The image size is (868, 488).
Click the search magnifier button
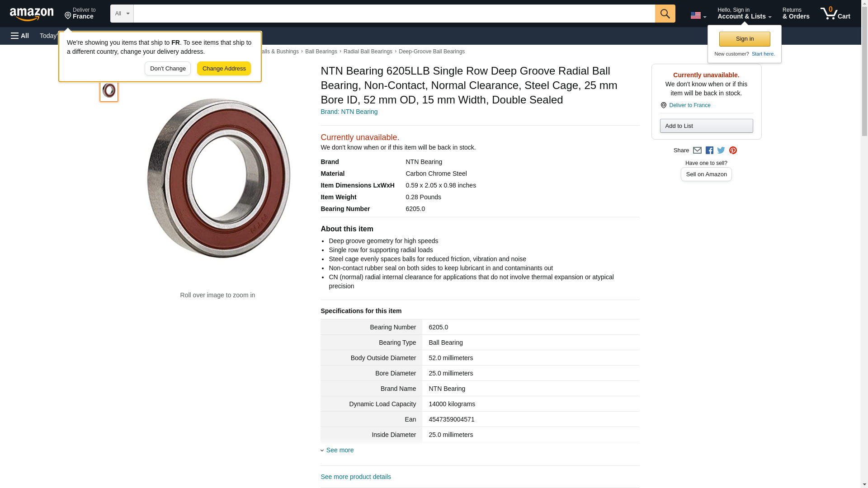point(665,14)
